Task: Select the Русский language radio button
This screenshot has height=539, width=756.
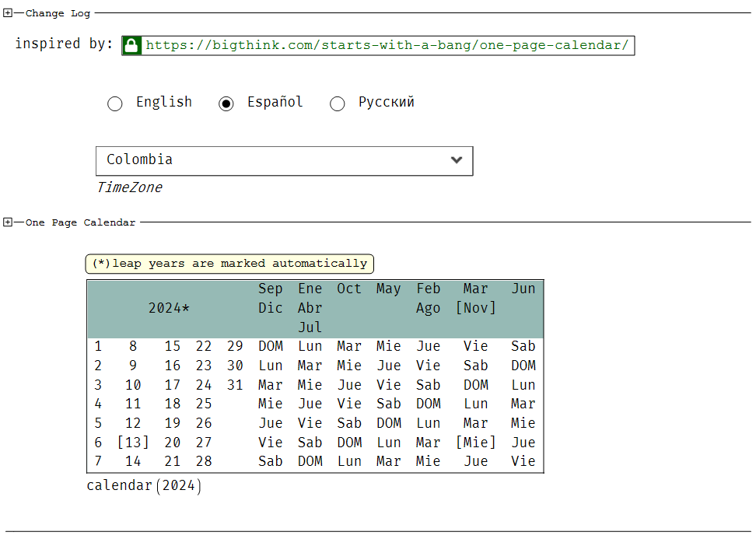Action: pos(338,103)
